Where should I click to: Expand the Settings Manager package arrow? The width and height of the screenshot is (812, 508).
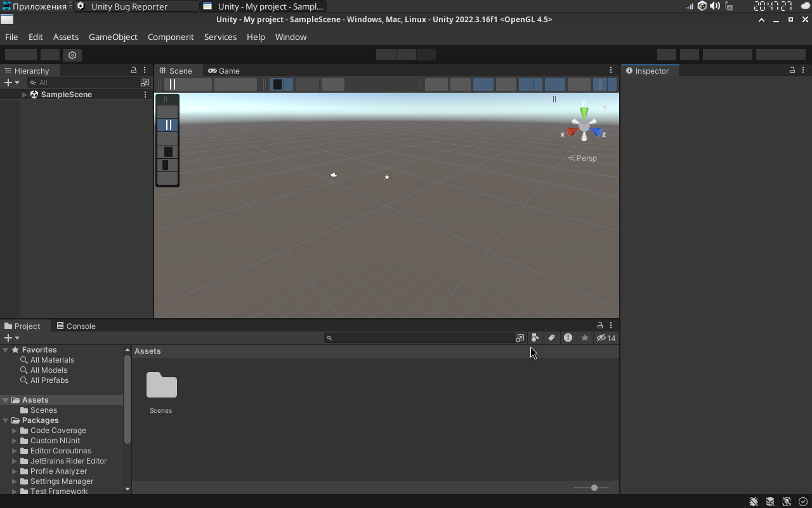click(15, 481)
